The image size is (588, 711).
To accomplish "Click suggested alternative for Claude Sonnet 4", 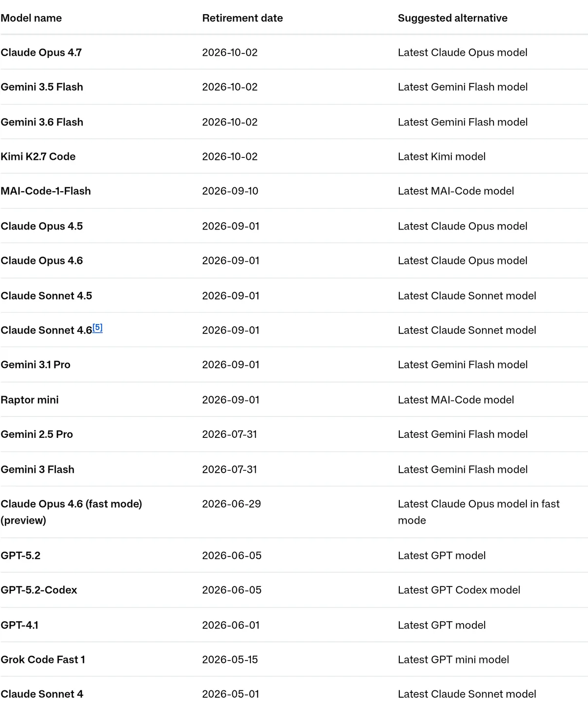I will [467, 694].
